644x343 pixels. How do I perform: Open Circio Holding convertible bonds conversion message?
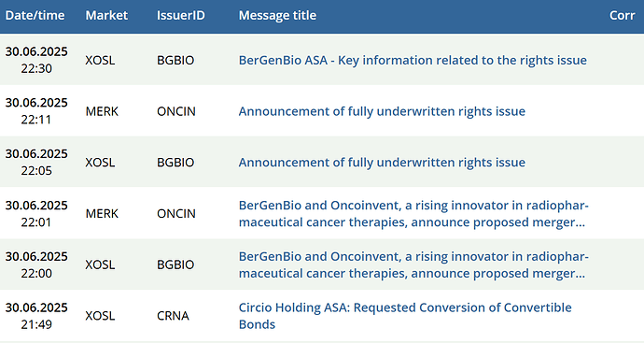(405, 316)
